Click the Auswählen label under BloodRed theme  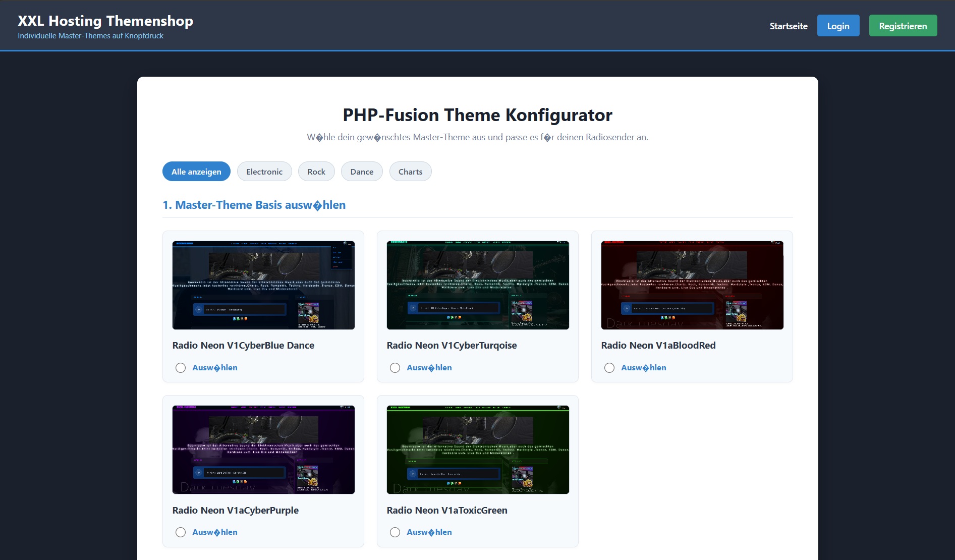pyautogui.click(x=644, y=368)
